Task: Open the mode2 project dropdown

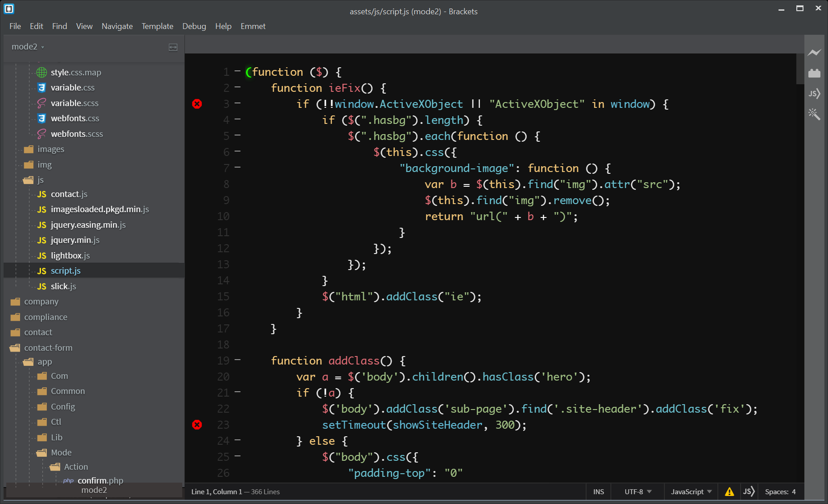Action: pyautogui.click(x=28, y=47)
